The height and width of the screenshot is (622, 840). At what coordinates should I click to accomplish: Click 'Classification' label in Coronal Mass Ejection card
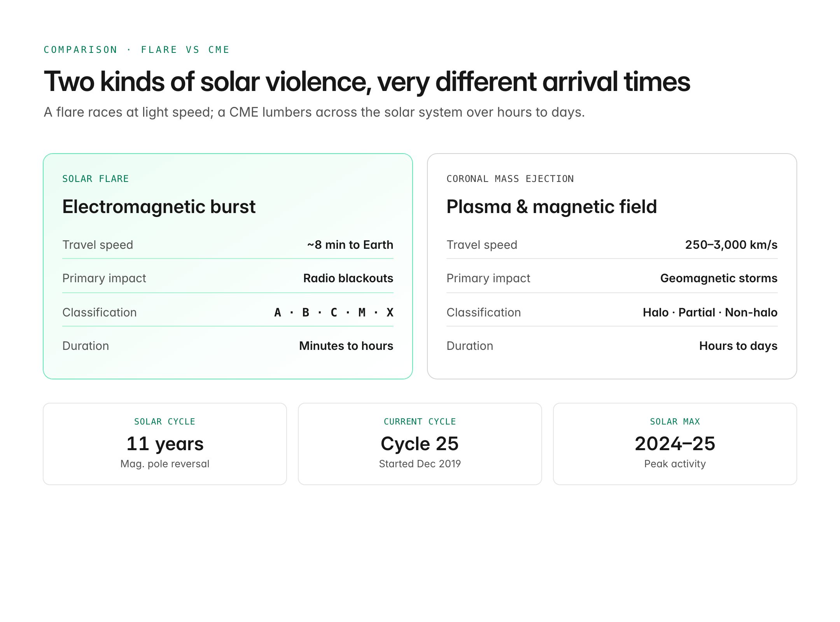click(x=484, y=313)
